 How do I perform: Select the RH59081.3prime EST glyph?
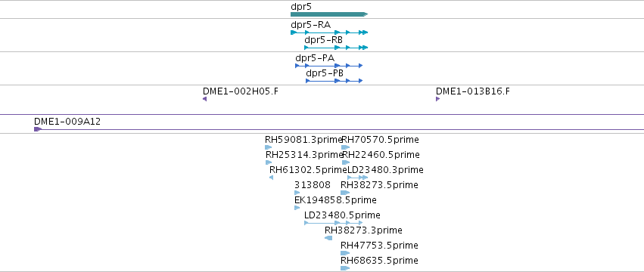pos(268,147)
